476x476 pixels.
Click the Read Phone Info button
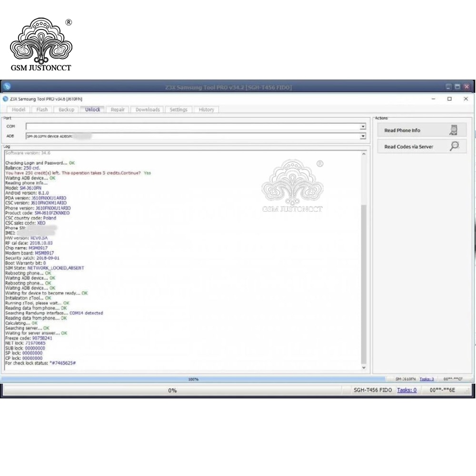[422, 130]
